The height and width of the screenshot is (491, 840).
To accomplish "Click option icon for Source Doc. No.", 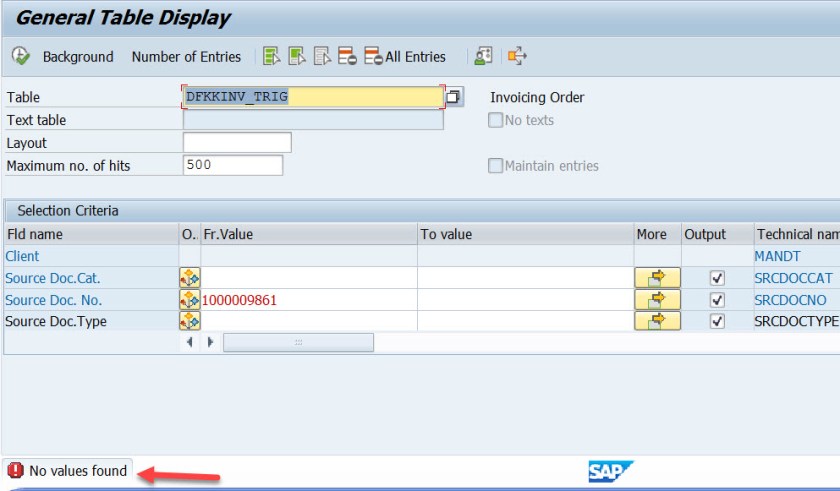I will [190, 300].
